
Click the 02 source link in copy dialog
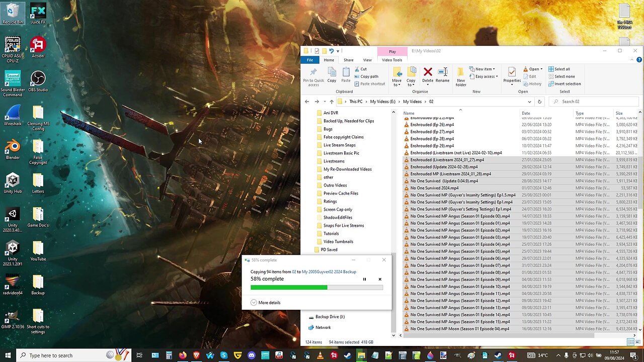(x=294, y=272)
